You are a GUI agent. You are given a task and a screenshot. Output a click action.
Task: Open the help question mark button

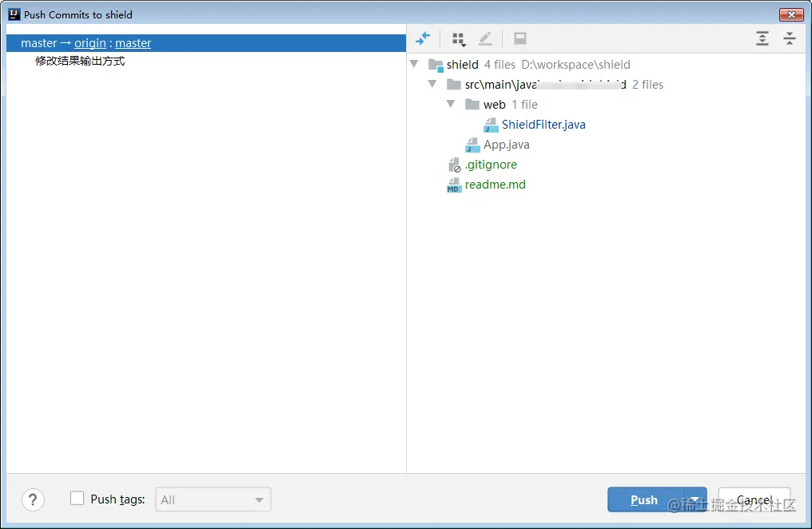(33, 500)
